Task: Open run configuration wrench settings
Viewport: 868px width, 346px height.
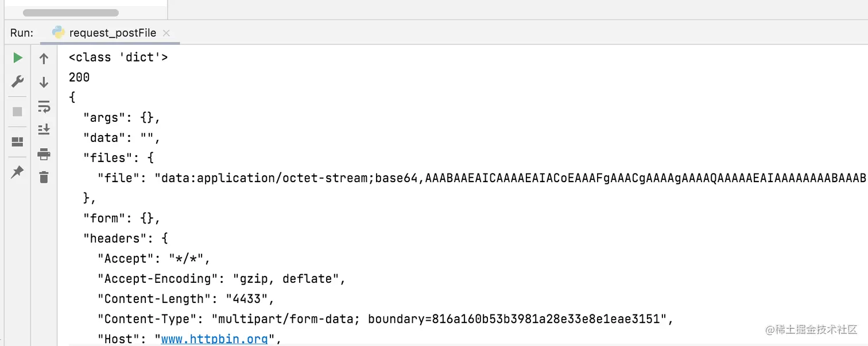Action: click(x=18, y=82)
